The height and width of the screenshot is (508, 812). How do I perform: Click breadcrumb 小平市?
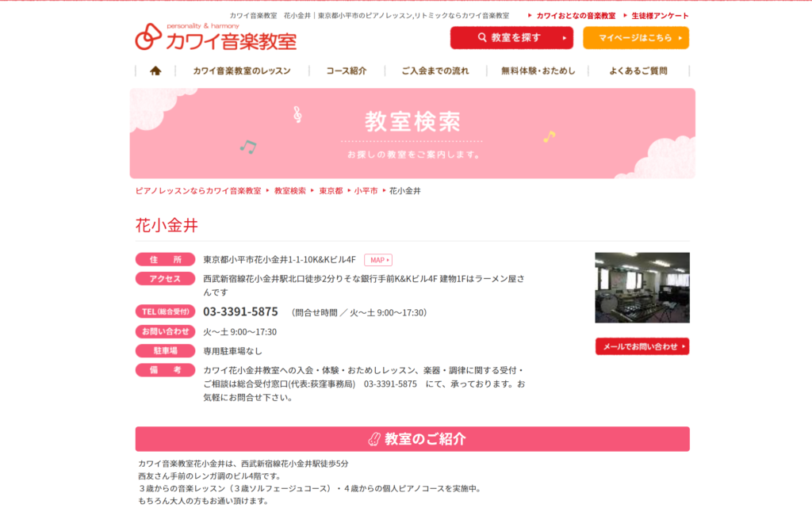[366, 191]
